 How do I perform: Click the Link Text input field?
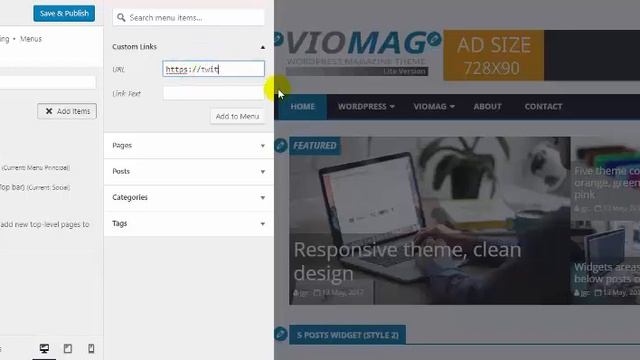tap(213, 93)
